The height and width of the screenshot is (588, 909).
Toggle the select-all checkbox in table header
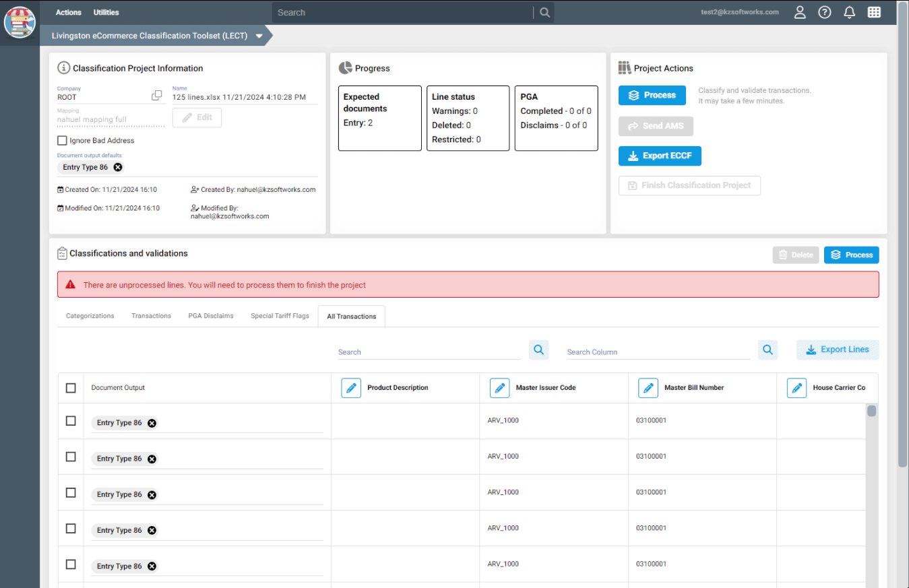71,388
